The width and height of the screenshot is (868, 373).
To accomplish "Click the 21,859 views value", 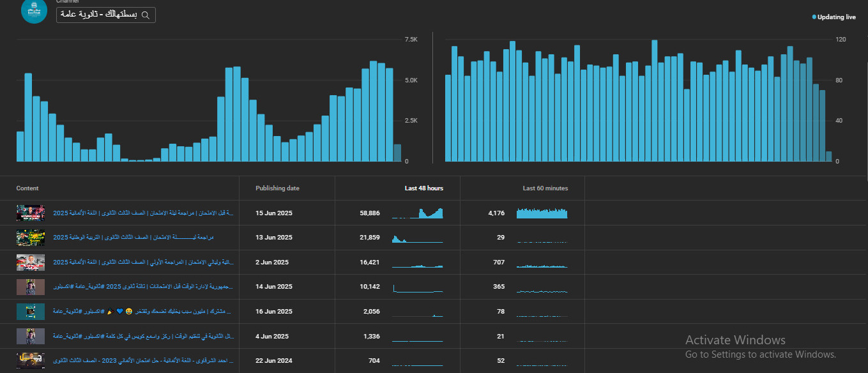I will coord(370,238).
